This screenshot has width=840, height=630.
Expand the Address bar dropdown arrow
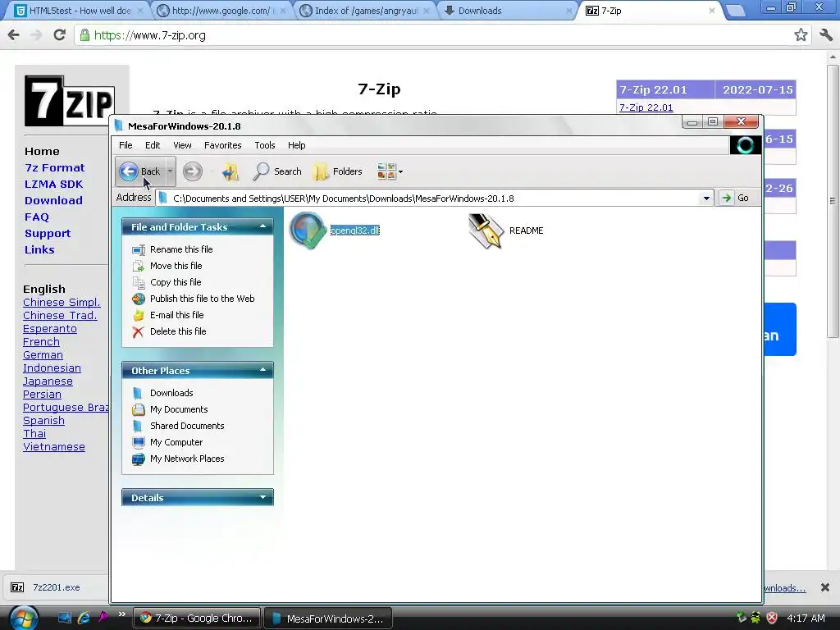pos(706,199)
